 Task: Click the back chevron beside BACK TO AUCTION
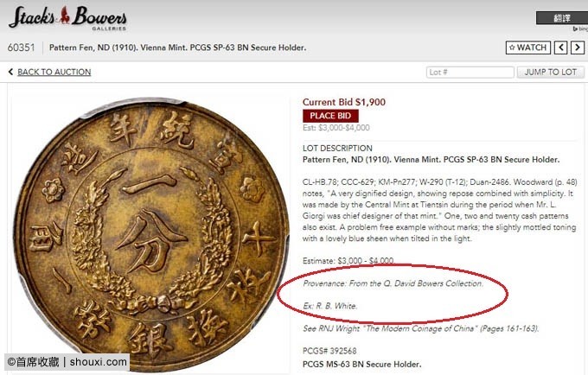11,72
